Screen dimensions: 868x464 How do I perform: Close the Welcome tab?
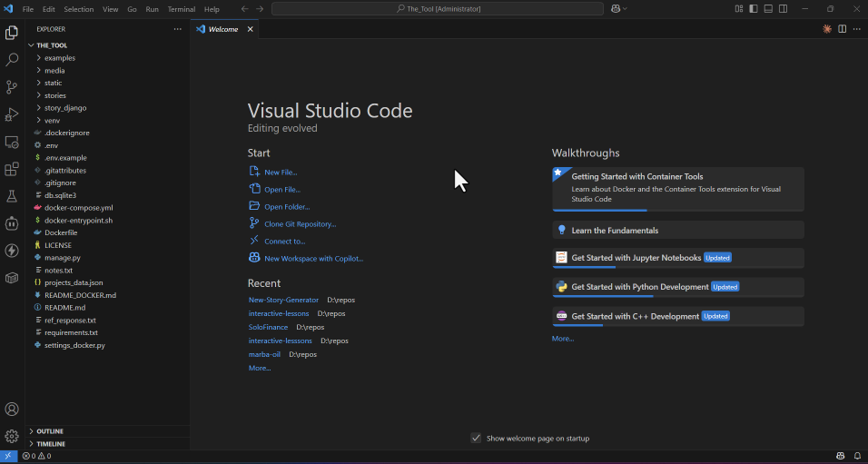[251, 29]
